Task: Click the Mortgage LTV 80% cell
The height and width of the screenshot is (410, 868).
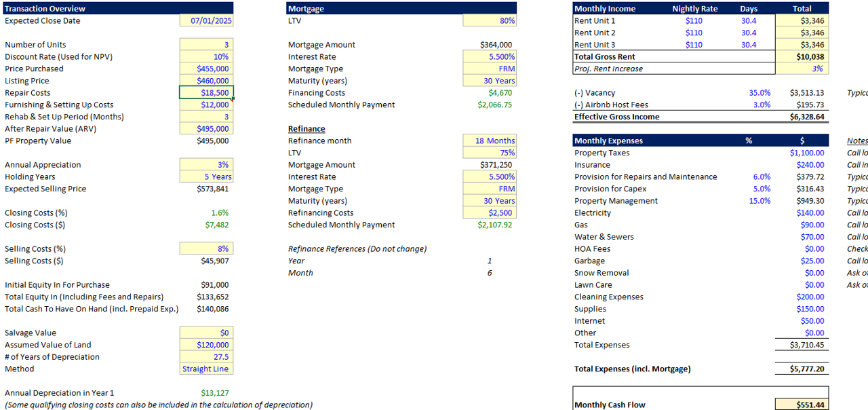Action: 490,21
